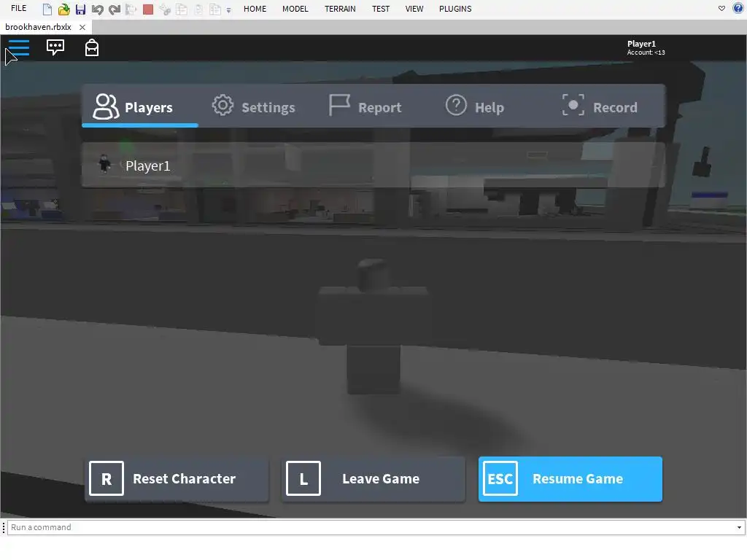
Task: Click the 'Account: <13' label
Action: click(646, 52)
